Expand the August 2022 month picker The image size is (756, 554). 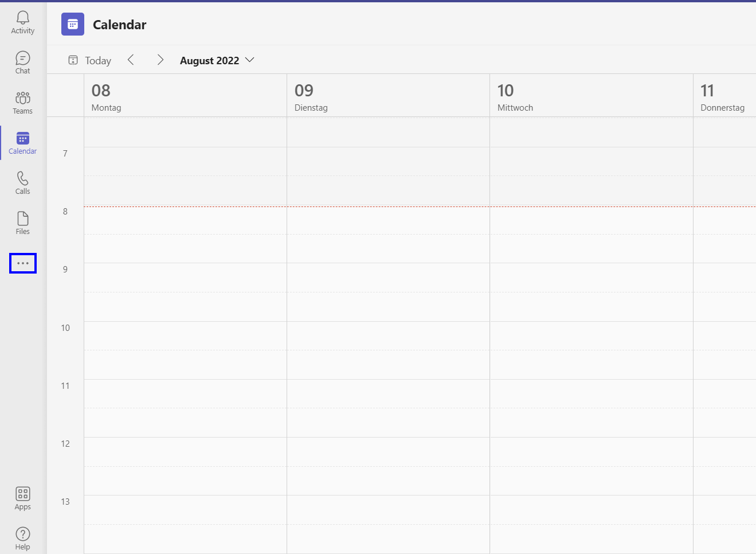(217, 60)
